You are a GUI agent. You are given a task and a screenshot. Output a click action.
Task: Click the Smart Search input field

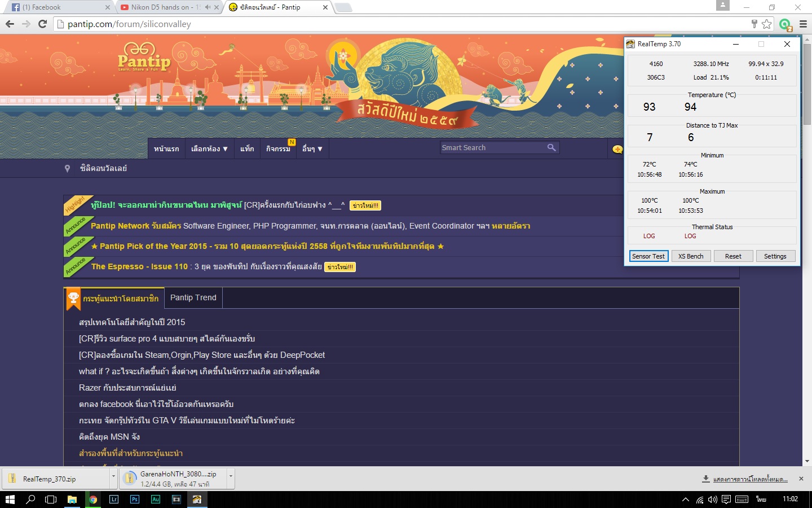(493, 147)
